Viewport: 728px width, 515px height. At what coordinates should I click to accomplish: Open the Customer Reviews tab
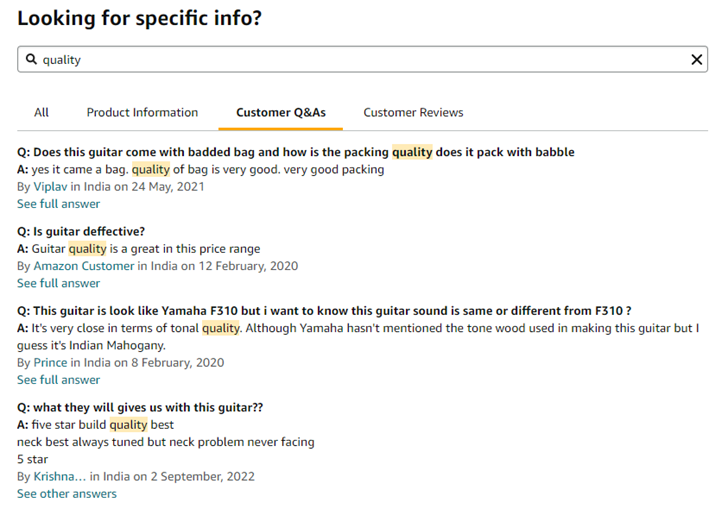click(x=413, y=112)
